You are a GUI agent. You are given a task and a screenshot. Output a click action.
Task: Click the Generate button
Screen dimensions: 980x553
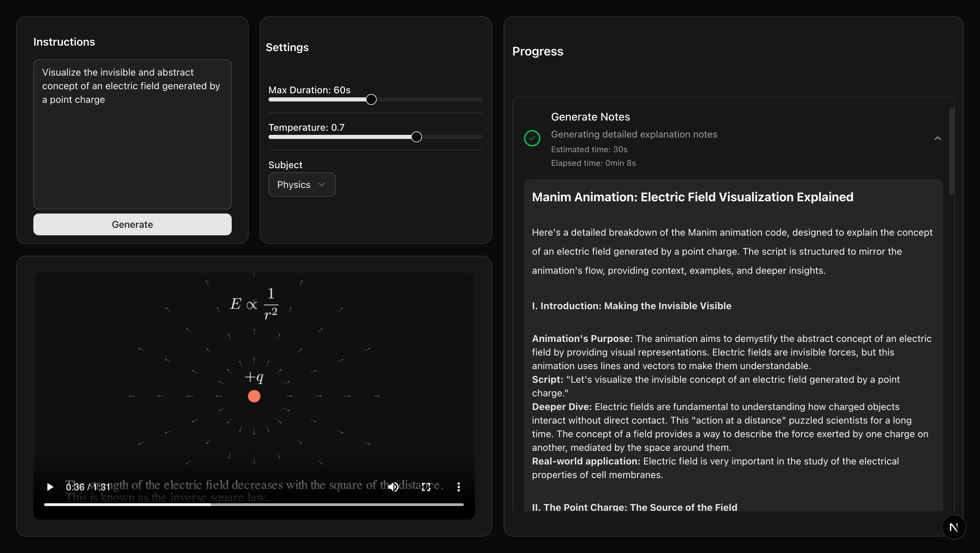pos(132,224)
